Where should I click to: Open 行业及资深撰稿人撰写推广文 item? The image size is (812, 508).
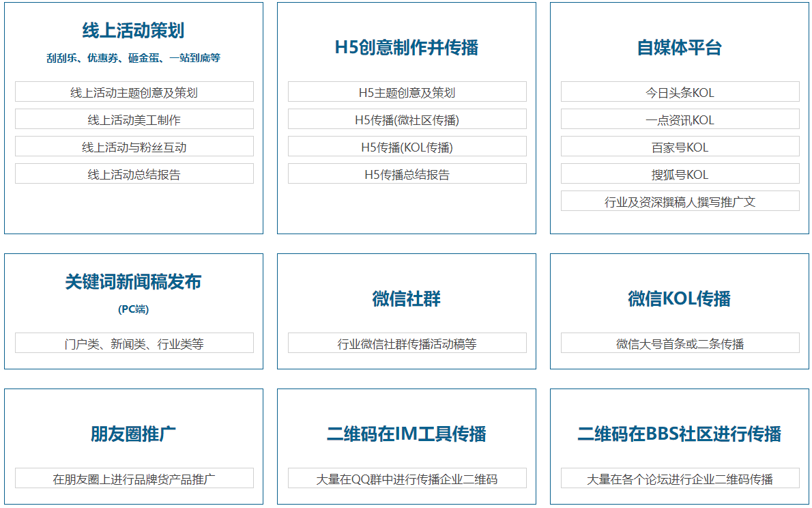[x=680, y=201]
